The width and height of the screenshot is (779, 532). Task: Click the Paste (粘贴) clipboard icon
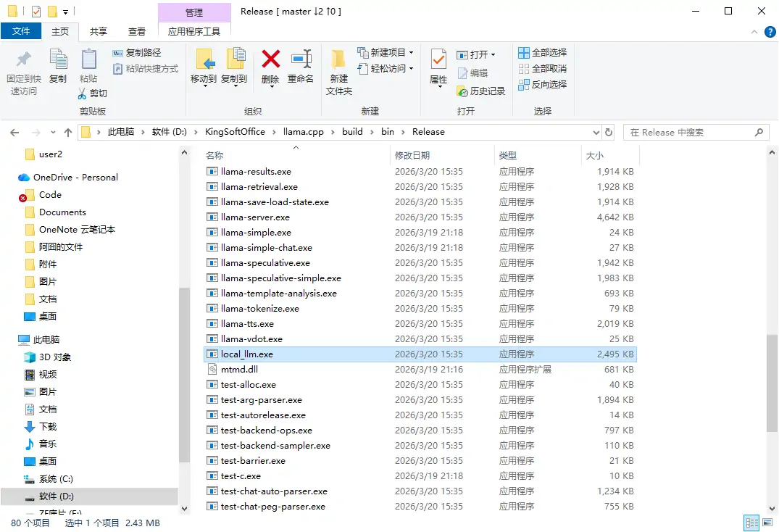[88, 59]
